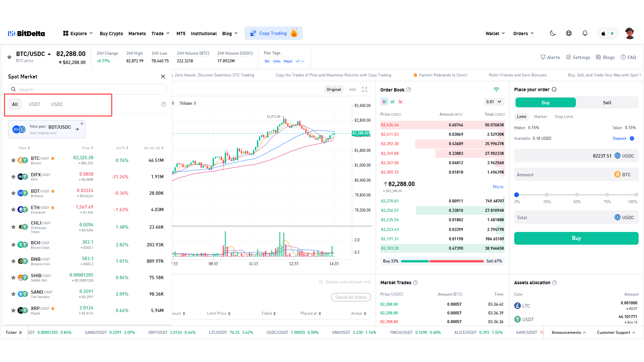Screen dimensions: 644x362
Task: Close the Spot Market panel
Action: (x=163, y=76)
